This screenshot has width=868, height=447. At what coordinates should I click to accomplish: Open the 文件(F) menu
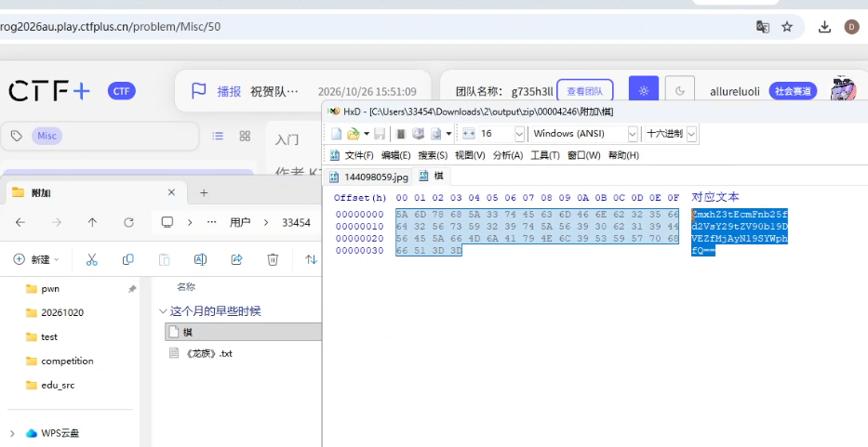pos(359,155)
